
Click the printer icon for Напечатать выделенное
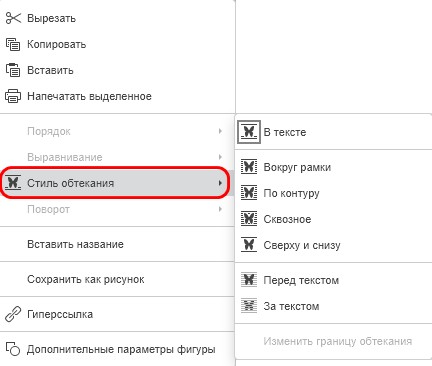click(13, 96)
